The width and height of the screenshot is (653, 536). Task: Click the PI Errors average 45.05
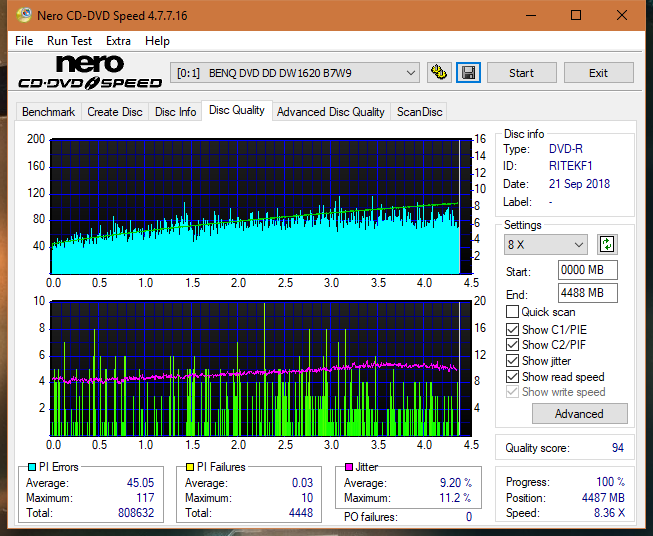140,483
